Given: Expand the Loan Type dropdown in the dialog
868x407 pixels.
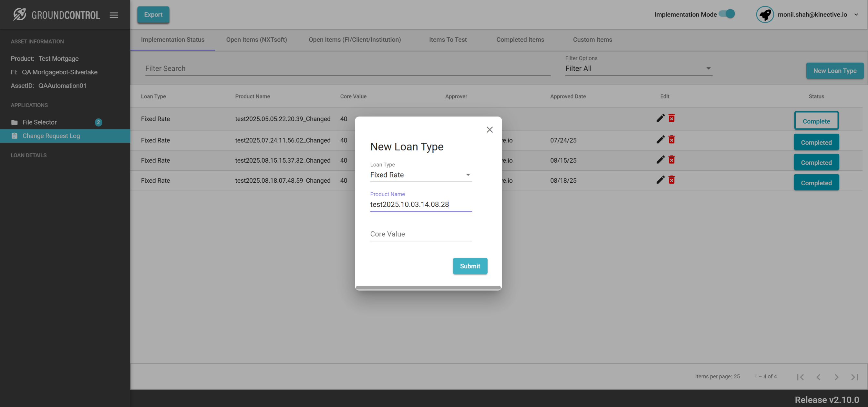Looking at the screenshot, I should tap(421, 175).
